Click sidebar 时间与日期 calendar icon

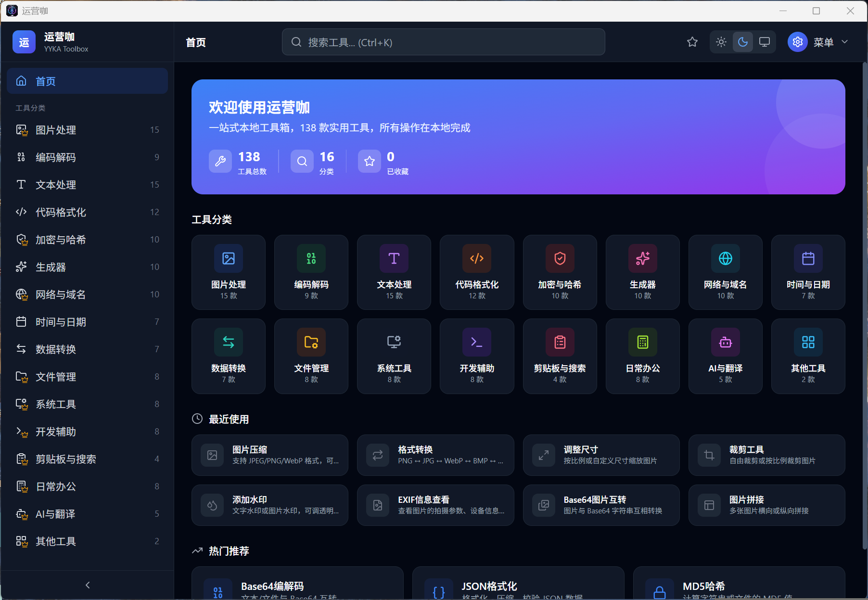click(21, 322)
